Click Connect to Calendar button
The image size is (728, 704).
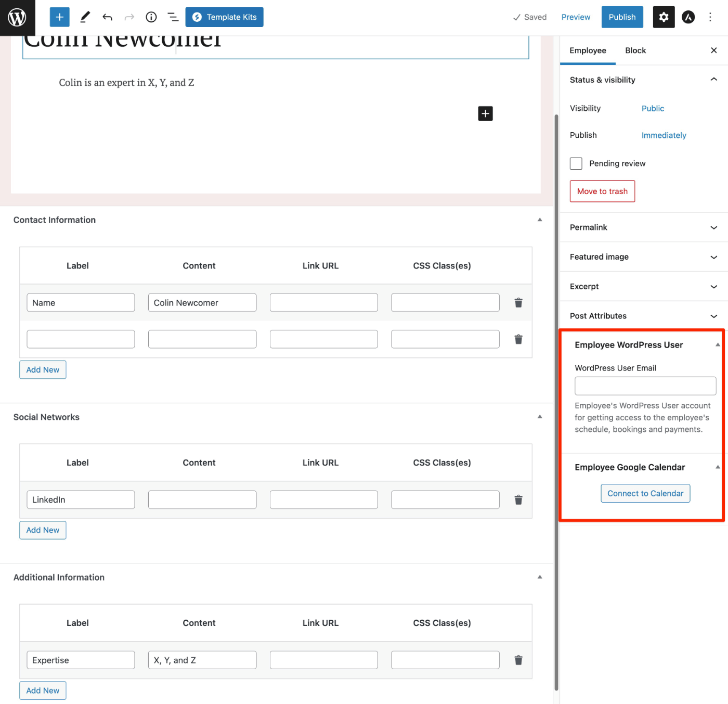click(x=645, y=493)
